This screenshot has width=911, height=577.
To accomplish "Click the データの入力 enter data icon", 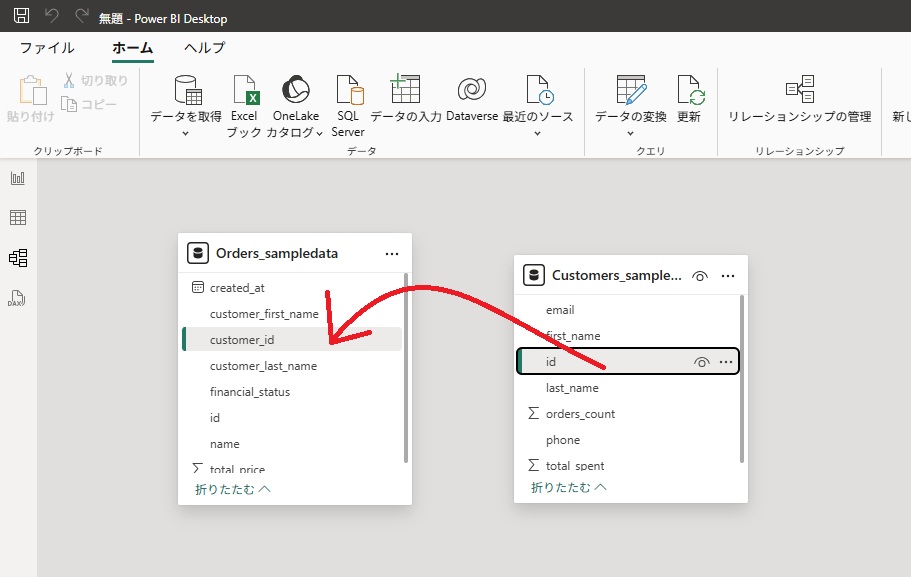I will point(405,88).
